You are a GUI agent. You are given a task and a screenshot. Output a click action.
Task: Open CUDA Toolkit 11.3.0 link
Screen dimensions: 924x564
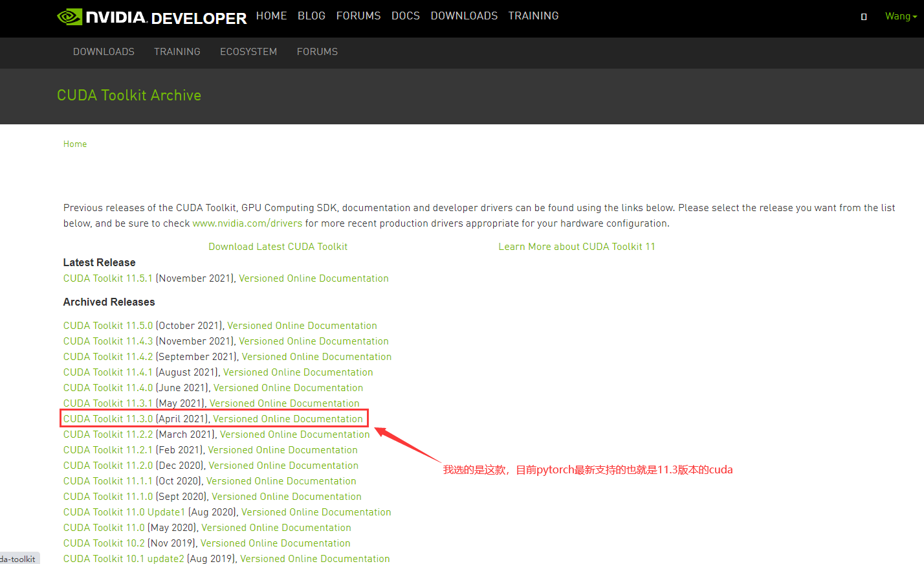tap(108, 419)
